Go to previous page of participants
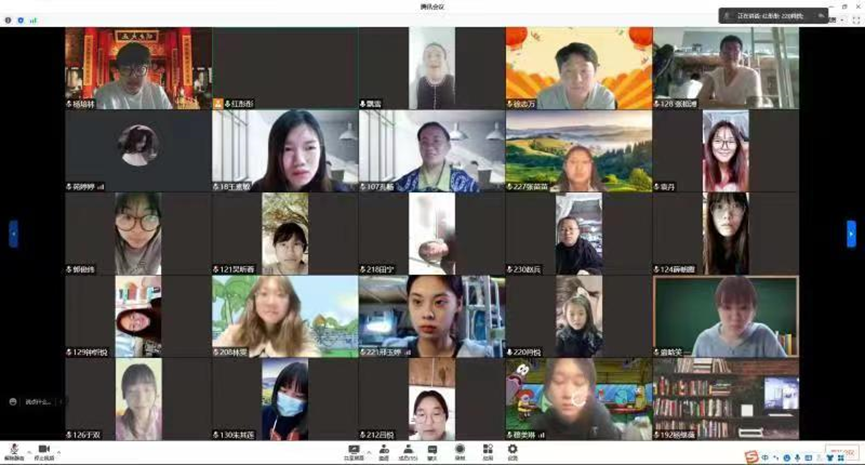Image resolution: width=865 pixels, height=465 pixels. 13,234
